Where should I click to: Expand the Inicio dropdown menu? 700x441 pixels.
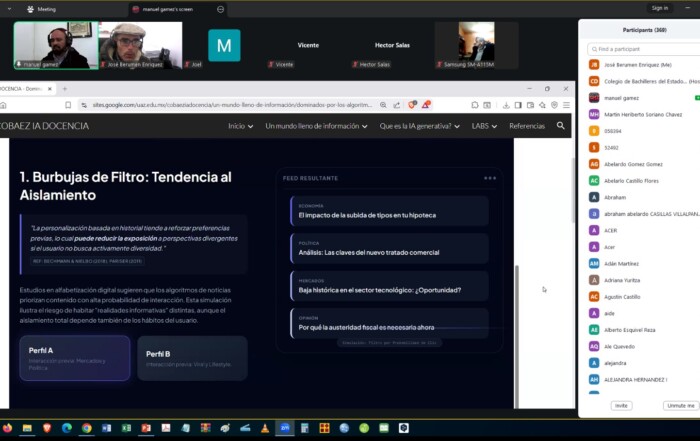pyautogui.click(x=240, y=126)
